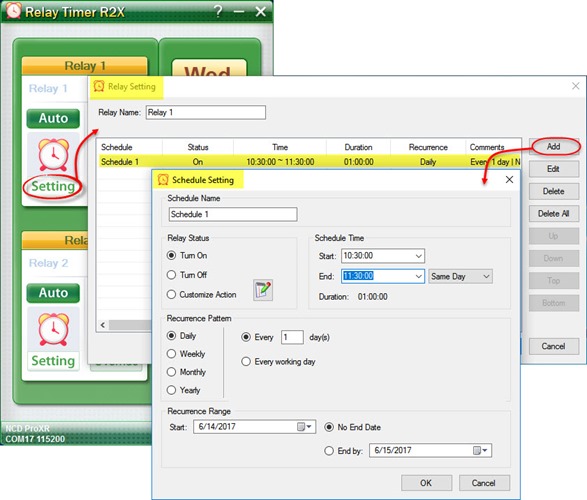Viewport: 587px width, 500px height.
Task: Click the Every days number field
Action: [292, 337]
